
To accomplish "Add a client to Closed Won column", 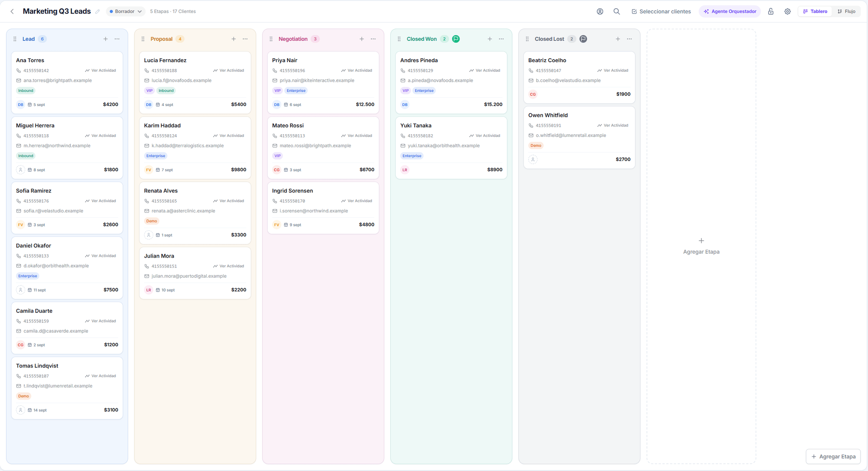I will [490, 39].
